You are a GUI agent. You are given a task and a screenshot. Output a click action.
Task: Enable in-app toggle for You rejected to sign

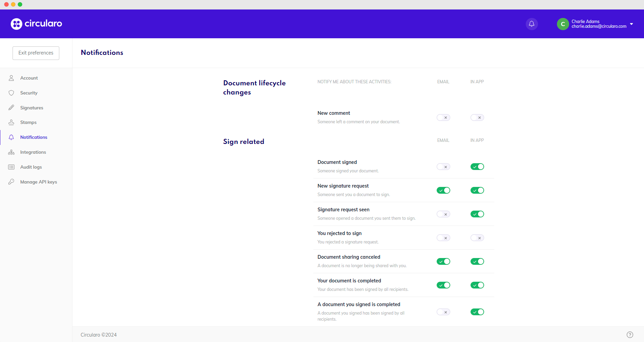[477, 238]
